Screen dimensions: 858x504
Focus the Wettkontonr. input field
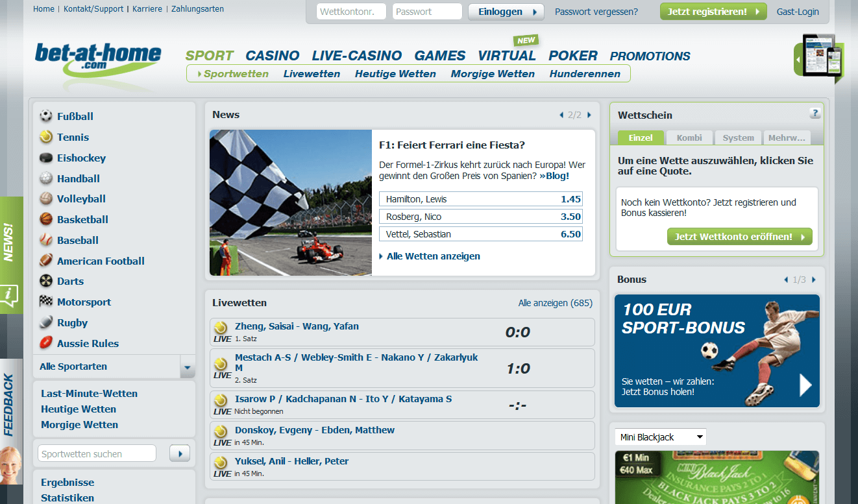[351, 12]
